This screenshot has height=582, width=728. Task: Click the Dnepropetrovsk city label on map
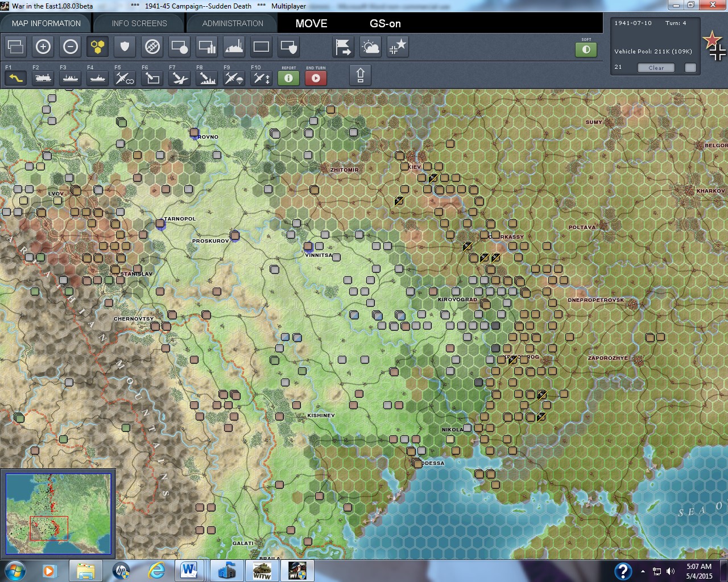[x=596, y=300]
